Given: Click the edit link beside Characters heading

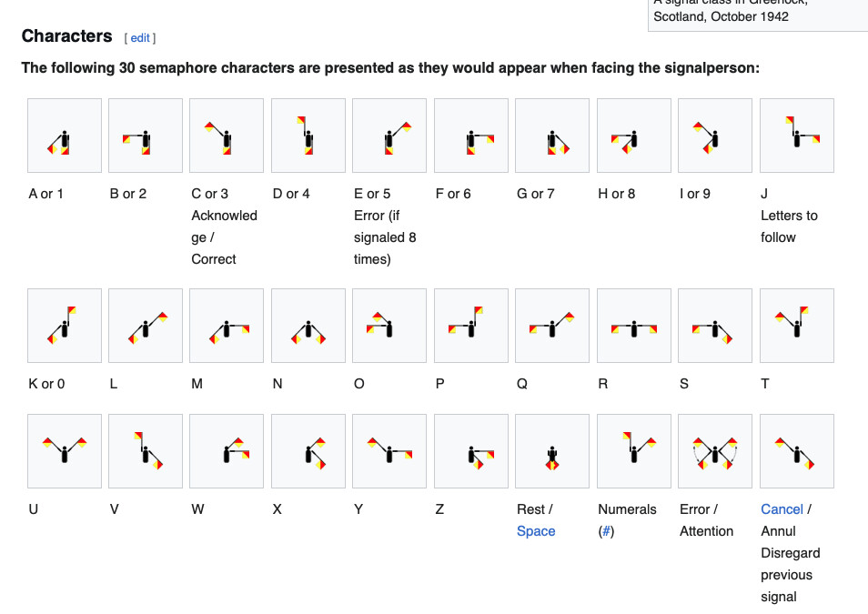Looking at the screenshot, I should (x=140, y=38).
